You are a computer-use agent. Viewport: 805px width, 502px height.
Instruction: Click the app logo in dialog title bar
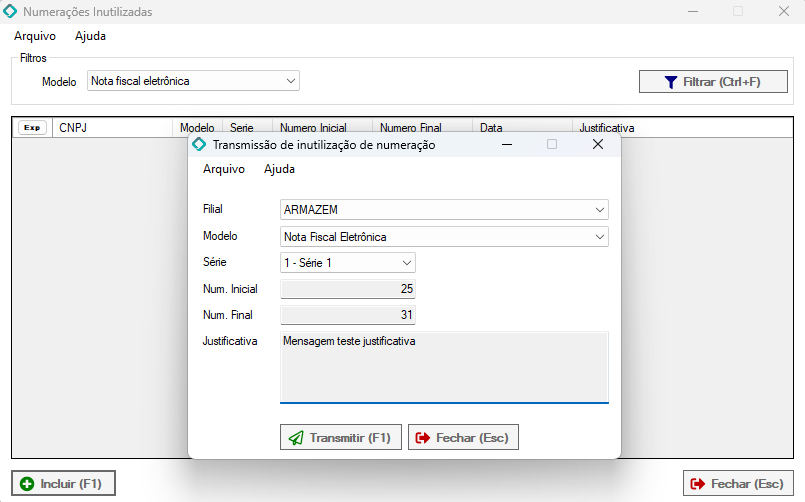click(x=199, y=145)
